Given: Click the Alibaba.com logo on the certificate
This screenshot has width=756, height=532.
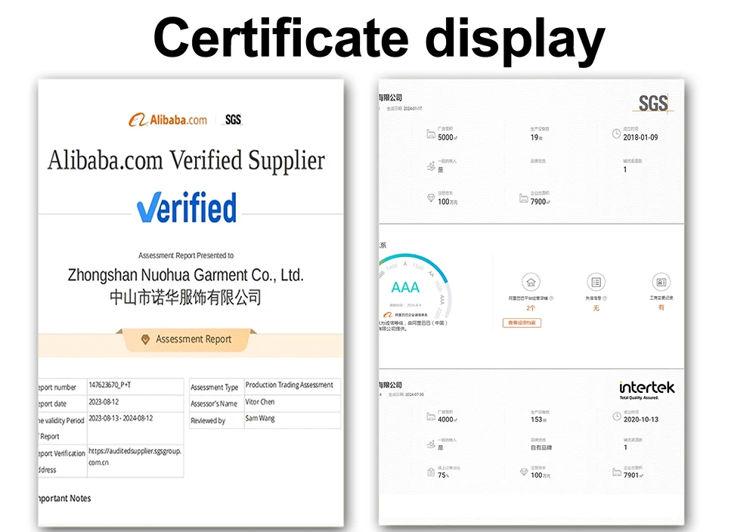Looking at the screenshot, I should click(x=168, y=119).
